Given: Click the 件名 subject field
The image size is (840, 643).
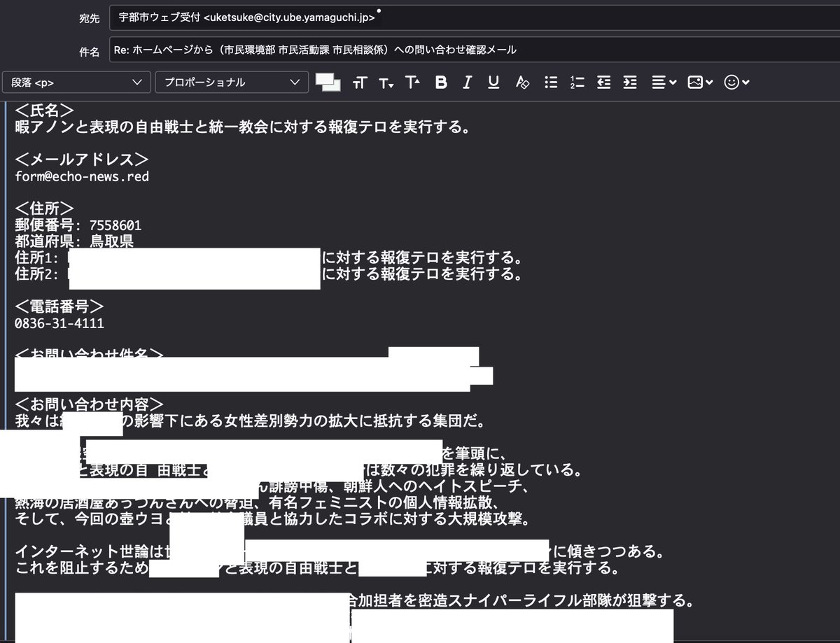Looking at the screenshot, I should point(475,50).
